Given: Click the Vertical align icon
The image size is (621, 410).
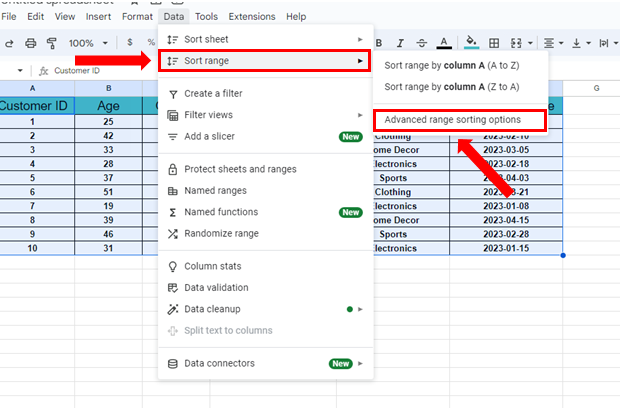Looking at the screenshot, I should tap(576, 43).
